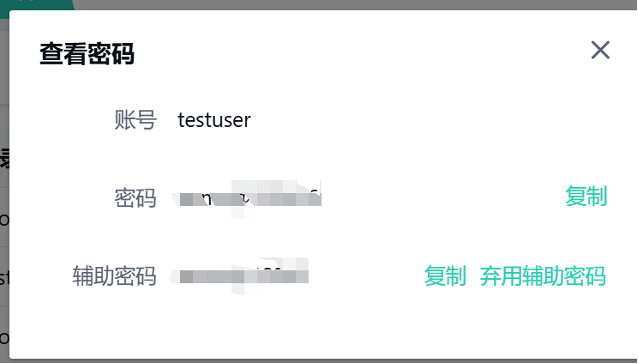The width and height of the screenshot is (638, 364).
Task: Click the dimmed strip below the dialog
Action: [319, 362]
